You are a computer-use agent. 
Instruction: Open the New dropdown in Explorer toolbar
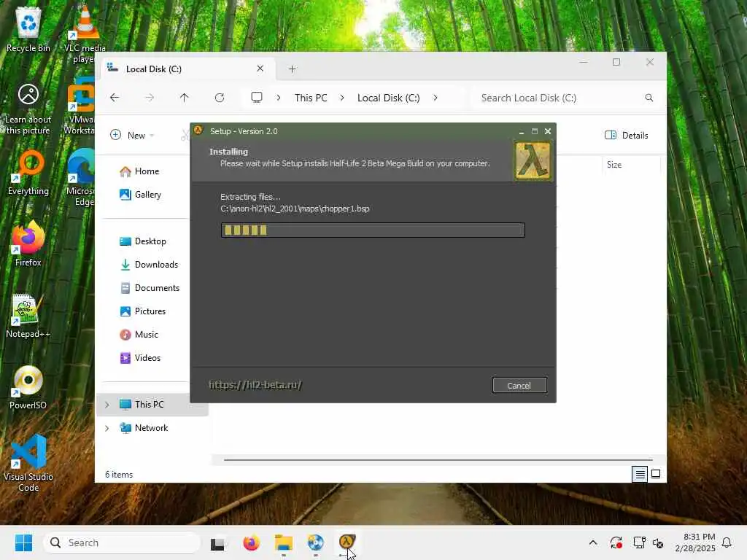tap(133, 135)
